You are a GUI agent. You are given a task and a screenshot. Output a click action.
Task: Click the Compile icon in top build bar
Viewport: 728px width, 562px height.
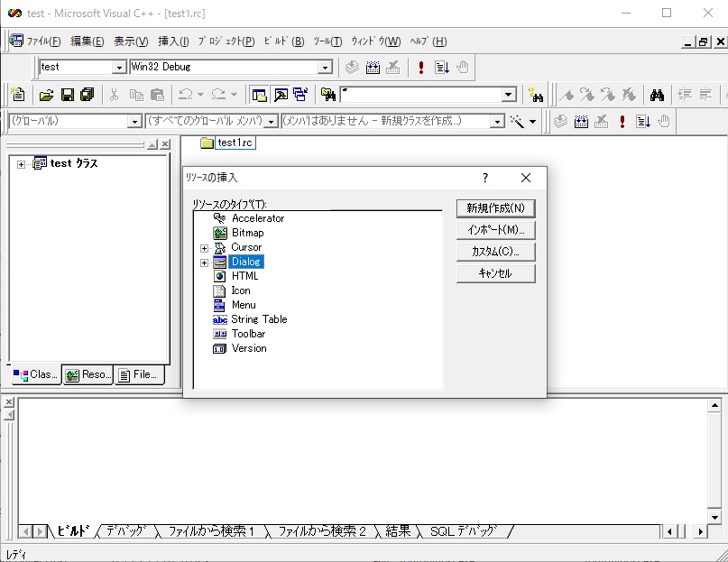tap(353, 68)
